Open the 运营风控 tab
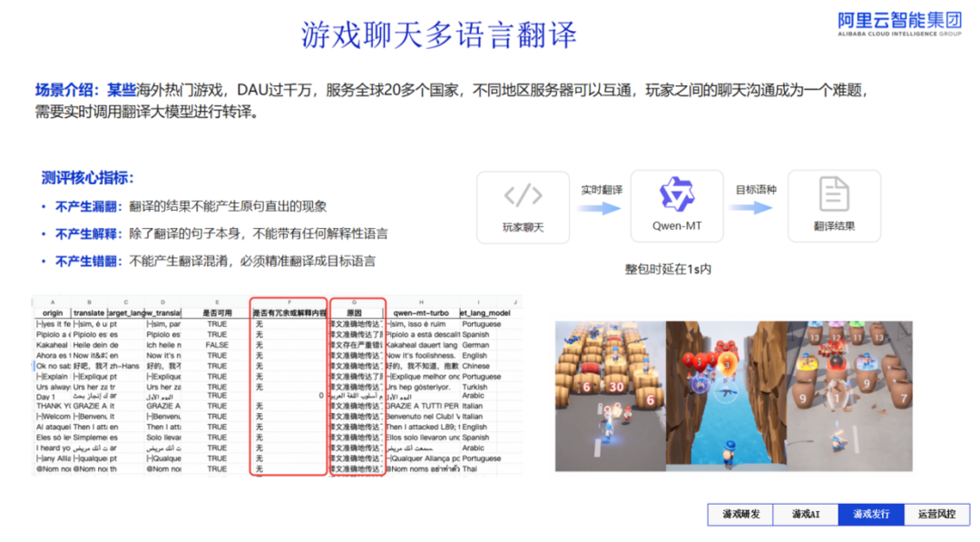Screen dimensions: 980x542 coord(936,515)
